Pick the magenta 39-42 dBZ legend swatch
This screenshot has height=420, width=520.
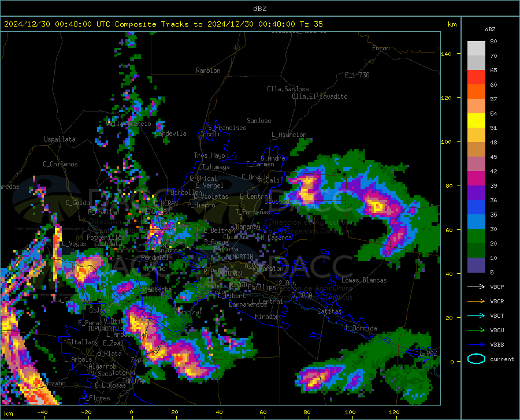pyautogui.click(x=476, y=179)
